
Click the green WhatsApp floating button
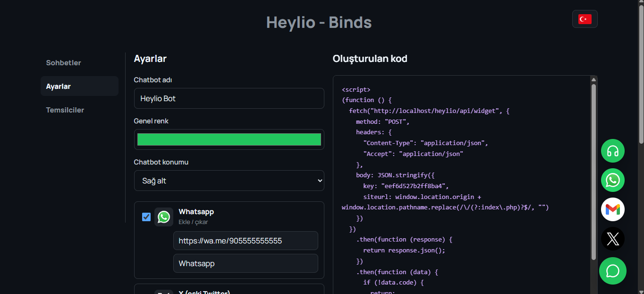[x=613, y=180]
